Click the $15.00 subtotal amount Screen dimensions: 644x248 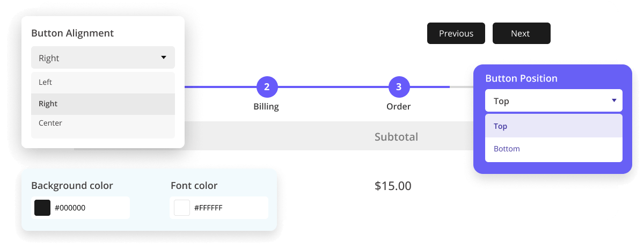point(393,186)
